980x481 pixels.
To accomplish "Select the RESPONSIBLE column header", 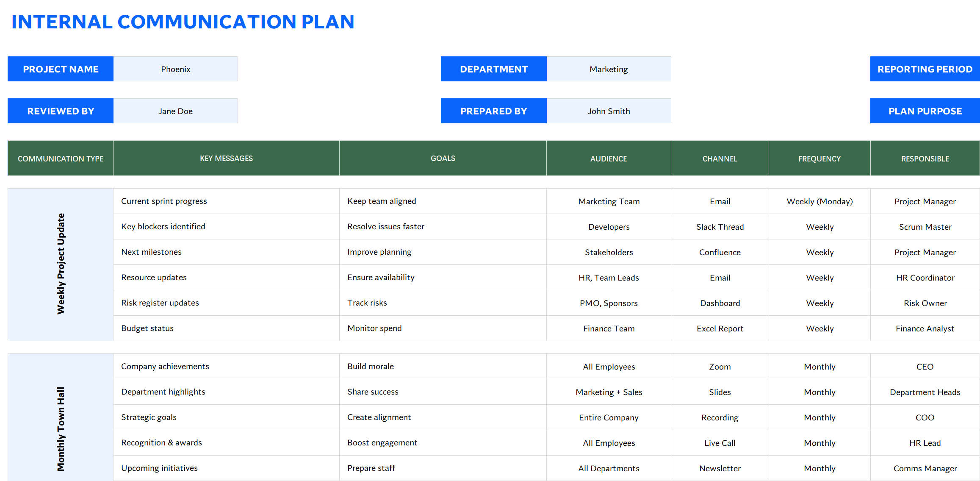I will coord(925,158).
